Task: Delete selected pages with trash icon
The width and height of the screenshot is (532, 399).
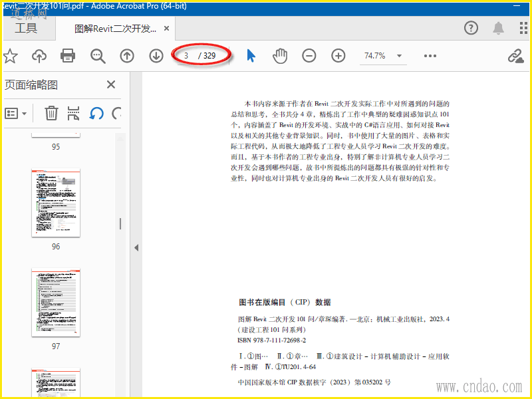Action: [x=51, y=113]
